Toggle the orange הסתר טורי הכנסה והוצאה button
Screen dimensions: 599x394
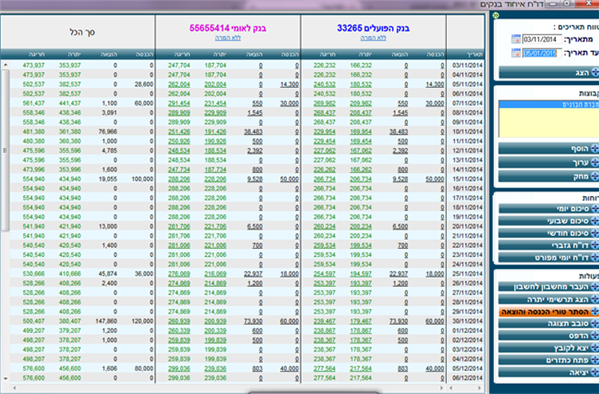[549, 311]
